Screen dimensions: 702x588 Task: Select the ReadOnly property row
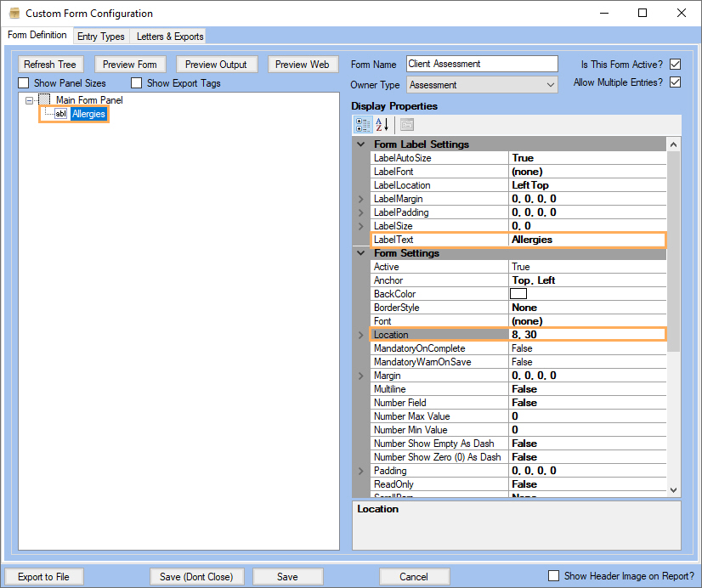518,484
